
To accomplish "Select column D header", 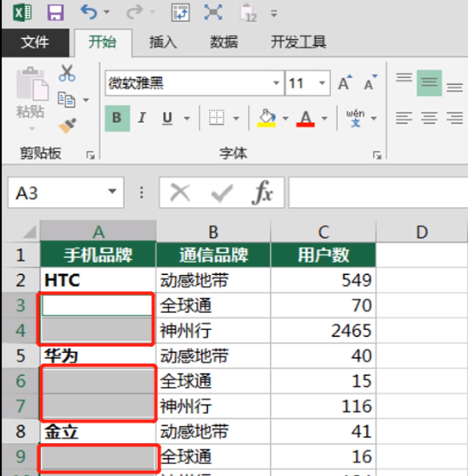I will (x=422, y=232).
